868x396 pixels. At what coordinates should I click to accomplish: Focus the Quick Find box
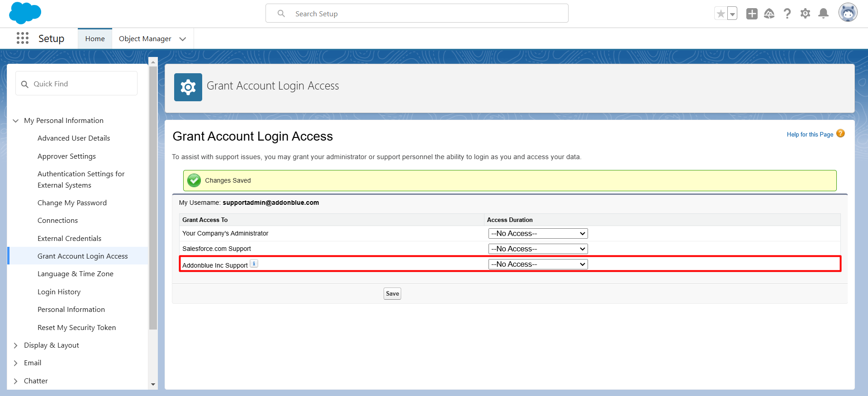tap(76, 84)
